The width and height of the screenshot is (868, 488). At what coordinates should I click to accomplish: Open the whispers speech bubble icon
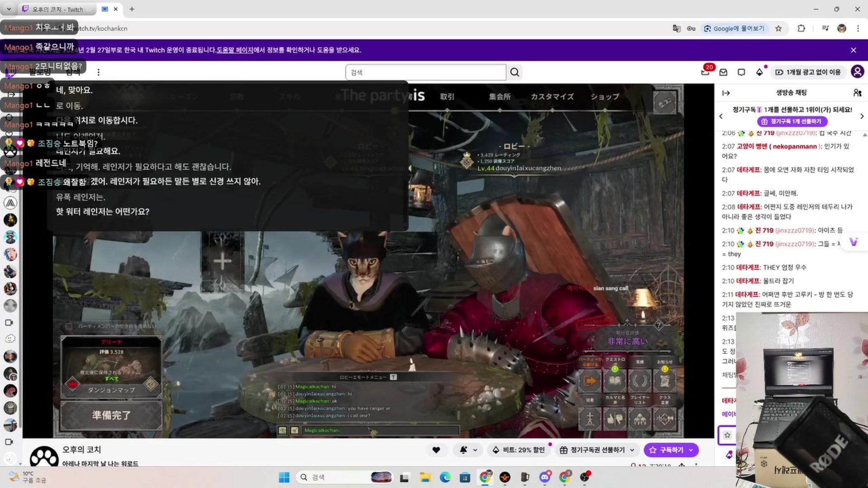click(x=741, y=72)
